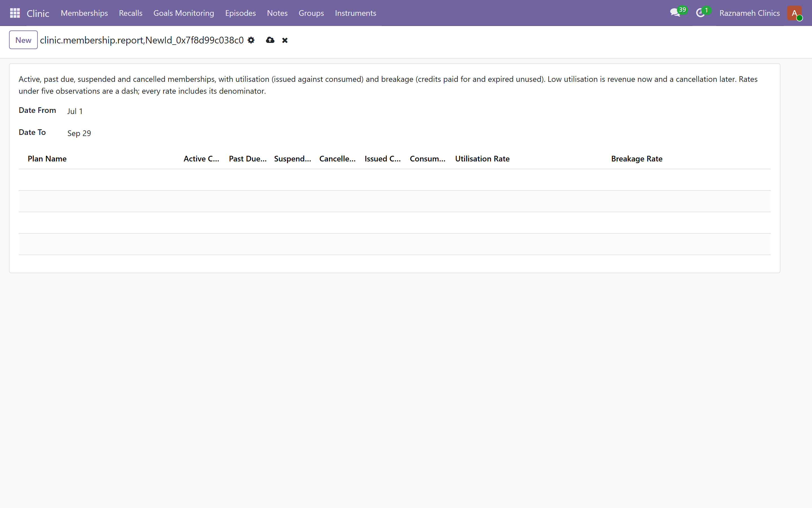Open the Instruments menu

tap(355, 13)
